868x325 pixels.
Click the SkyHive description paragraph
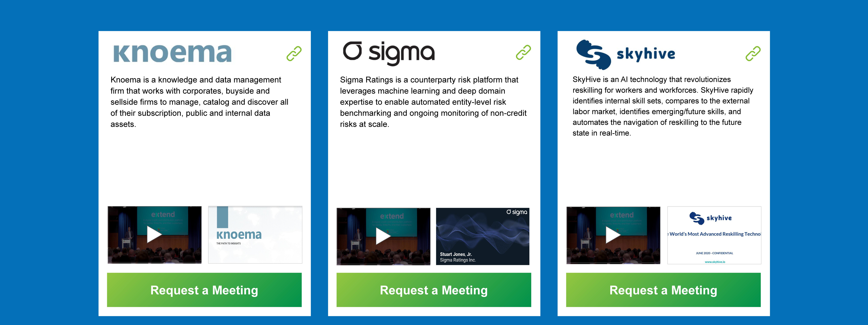pos(663,106)
